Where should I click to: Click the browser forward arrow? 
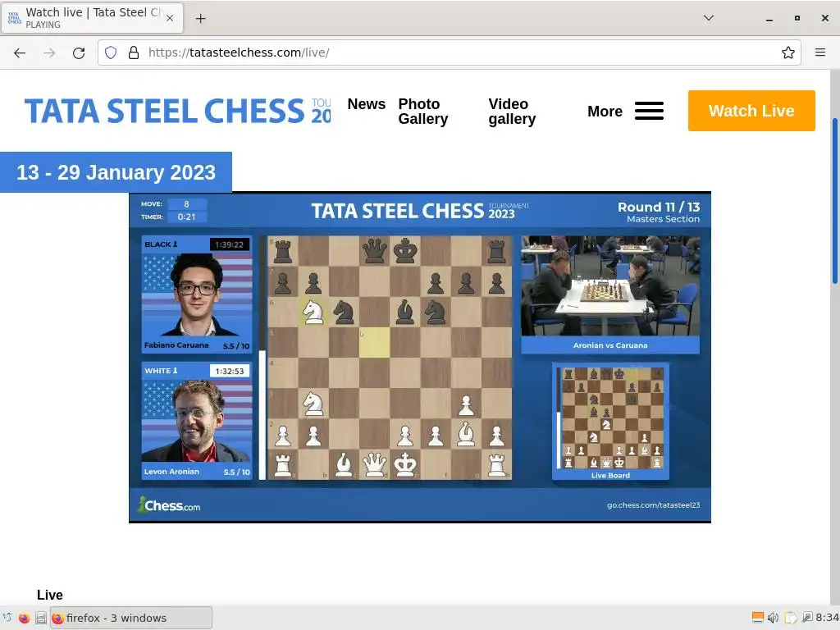click(x=49, y=52)
